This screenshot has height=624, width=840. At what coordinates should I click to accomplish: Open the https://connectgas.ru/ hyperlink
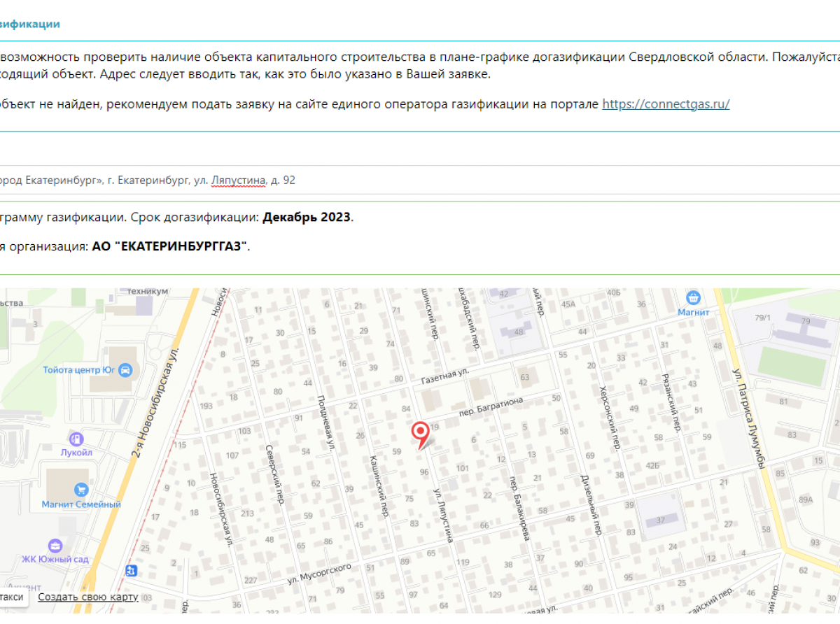pyautogui.click(x=665, y=104)
